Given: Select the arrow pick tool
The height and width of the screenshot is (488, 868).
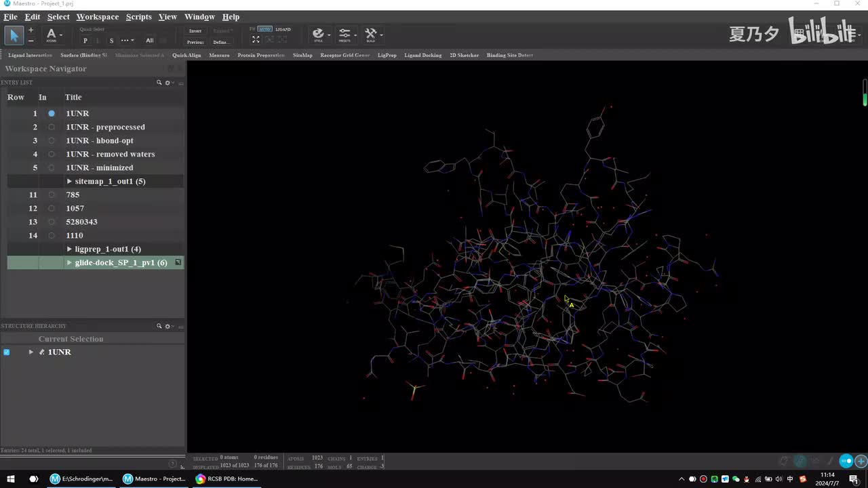Looking at the screenshot, I should (14, 35).
